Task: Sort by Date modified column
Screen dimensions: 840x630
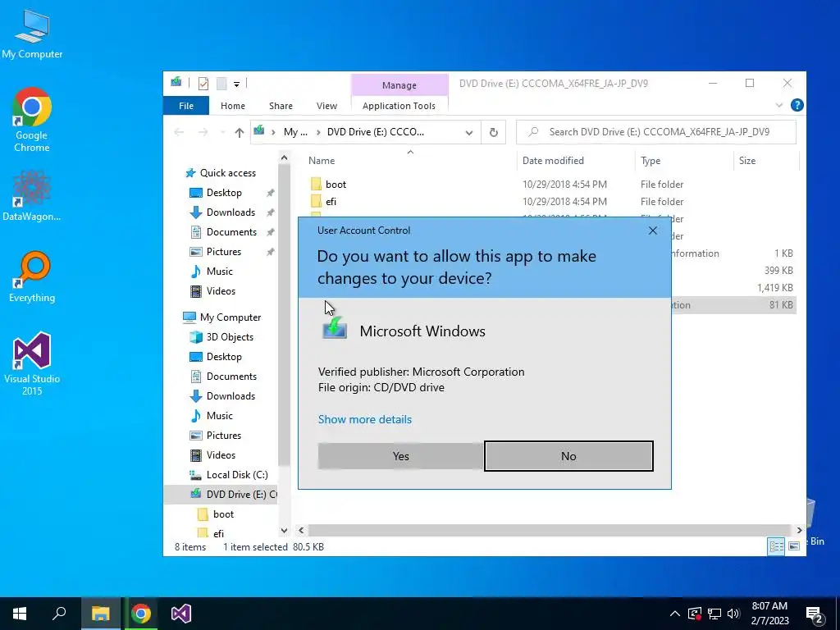Action: (x=553, y=161)
